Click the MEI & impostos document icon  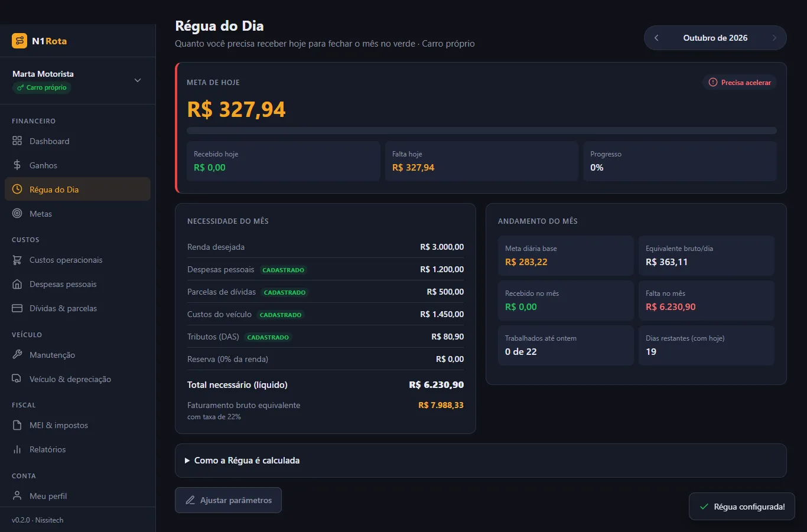[x=17, y=425]
